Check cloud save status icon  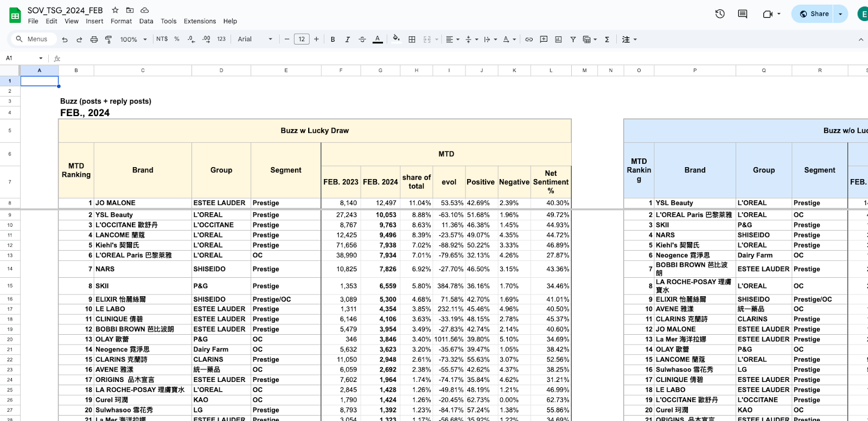coord(145,10)
